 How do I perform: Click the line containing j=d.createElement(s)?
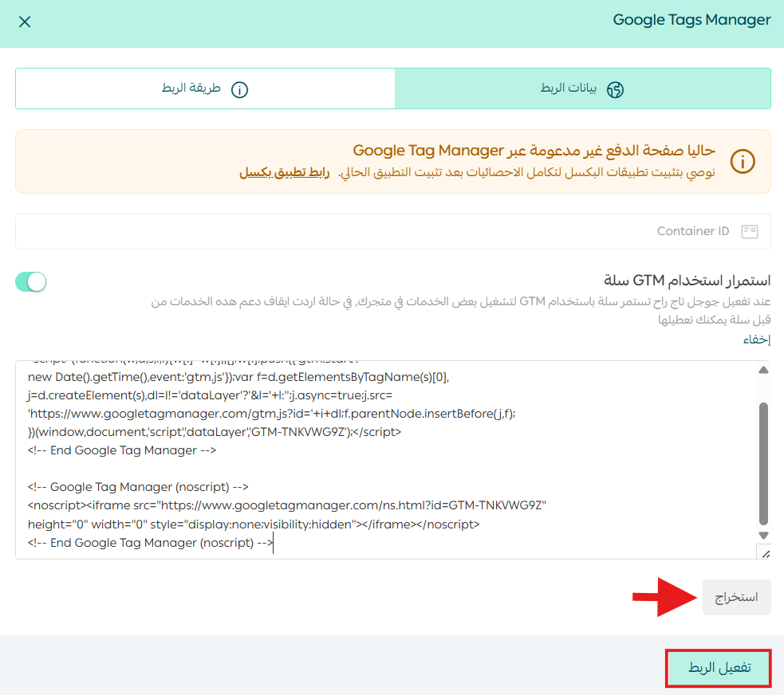tap(210, 395)
